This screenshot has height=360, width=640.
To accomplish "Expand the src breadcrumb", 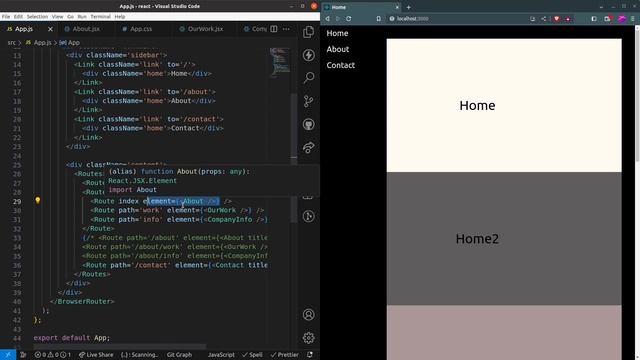I will click(x=11, y=42).
